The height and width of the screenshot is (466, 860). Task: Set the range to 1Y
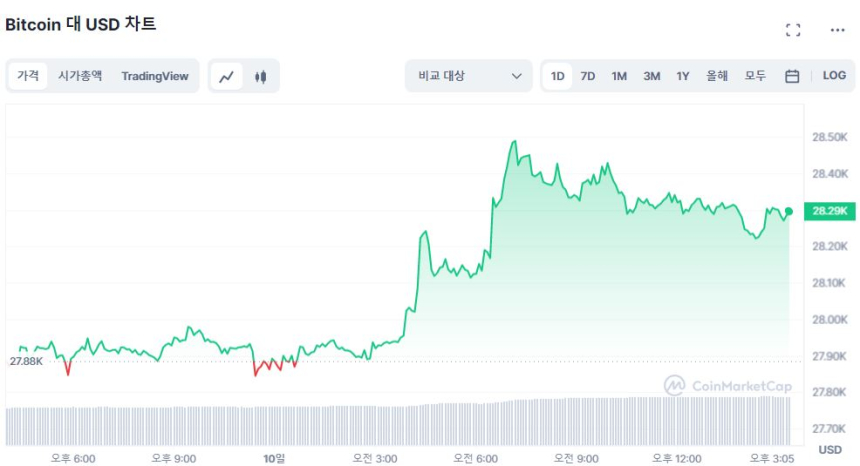point(683,76)
